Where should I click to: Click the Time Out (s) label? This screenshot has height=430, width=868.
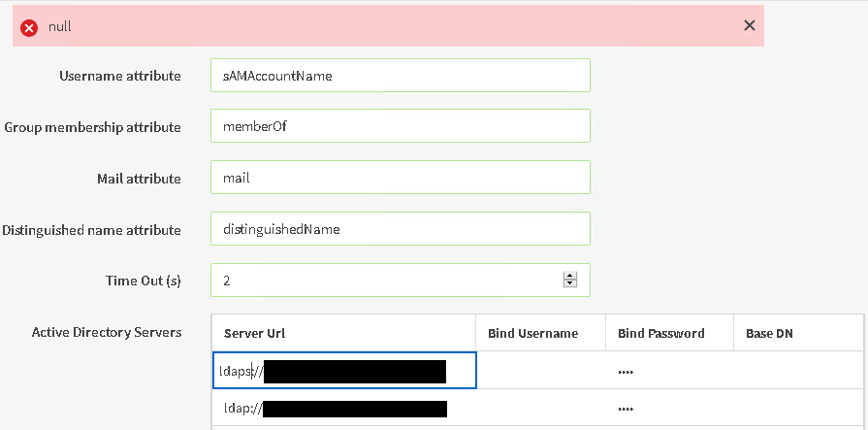144,281
